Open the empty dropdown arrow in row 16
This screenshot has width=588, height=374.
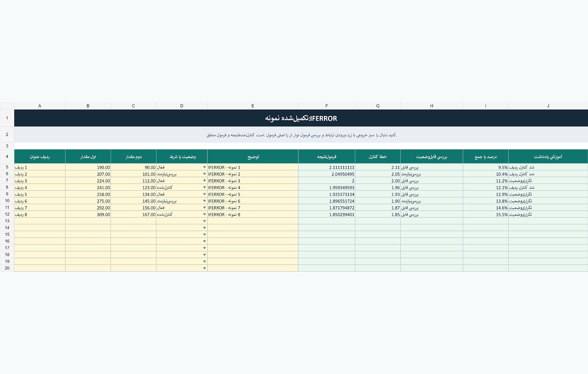point(204,241)
